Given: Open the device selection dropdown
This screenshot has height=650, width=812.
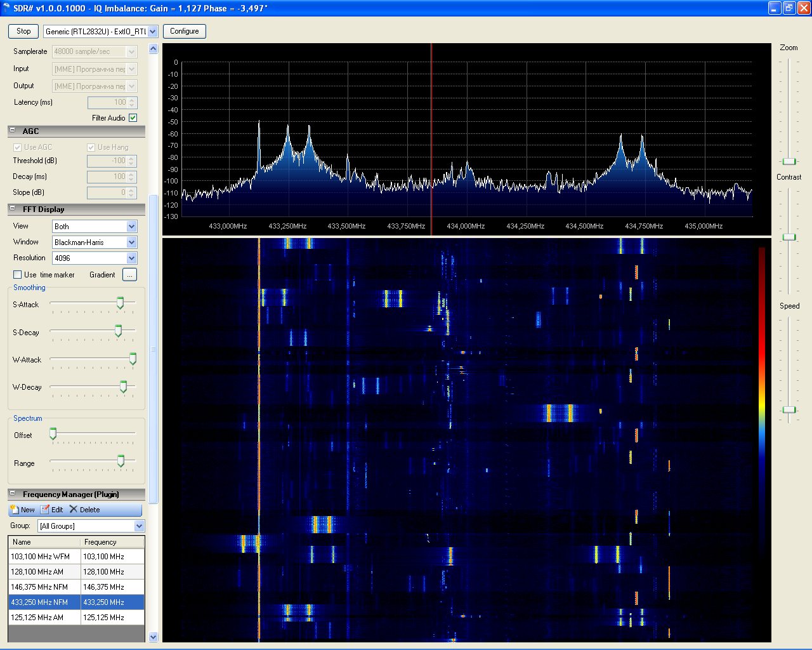Looking at the screenshot, I should tap(152, 31).
